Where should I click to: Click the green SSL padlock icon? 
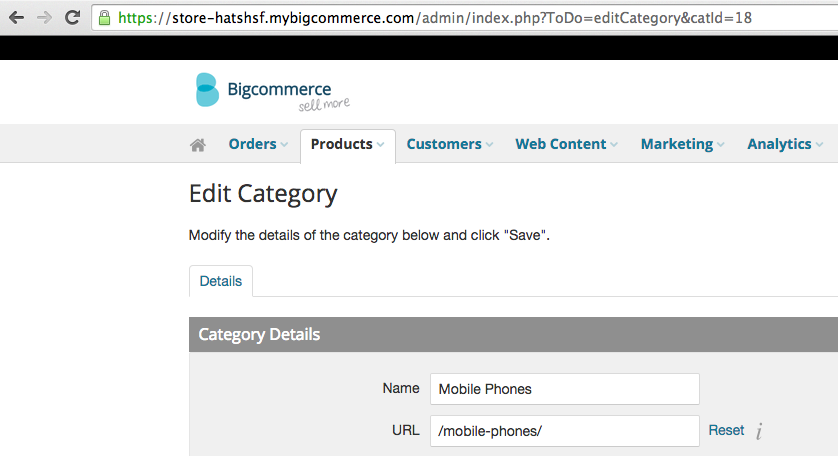[x=105, y=18]
